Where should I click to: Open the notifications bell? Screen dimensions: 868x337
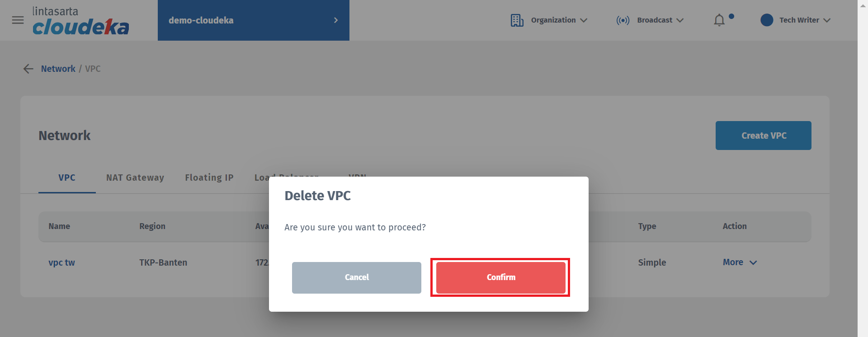pyautogui.click(x=719, y=20)
